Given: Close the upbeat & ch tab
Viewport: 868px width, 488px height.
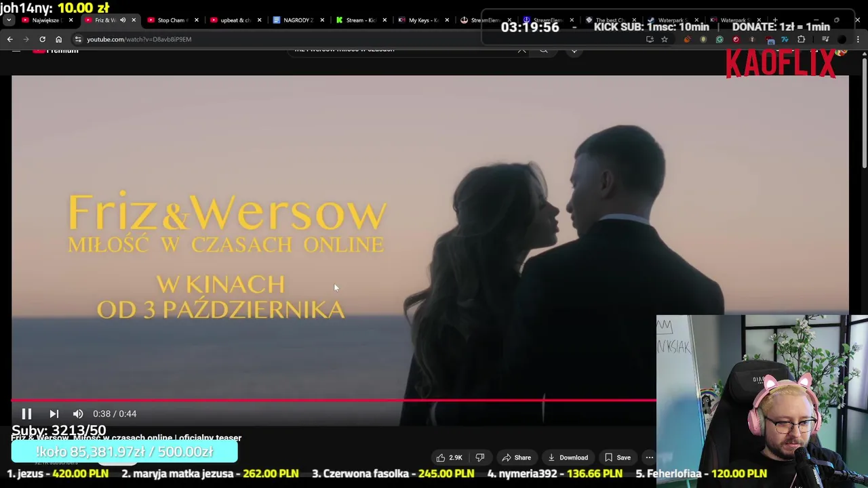Looking at the screenshot, I should pyautogui.click(x=259, y=20).
